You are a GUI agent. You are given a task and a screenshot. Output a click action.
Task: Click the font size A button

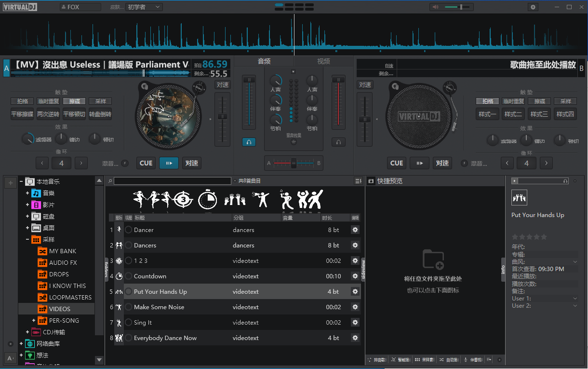11,358
